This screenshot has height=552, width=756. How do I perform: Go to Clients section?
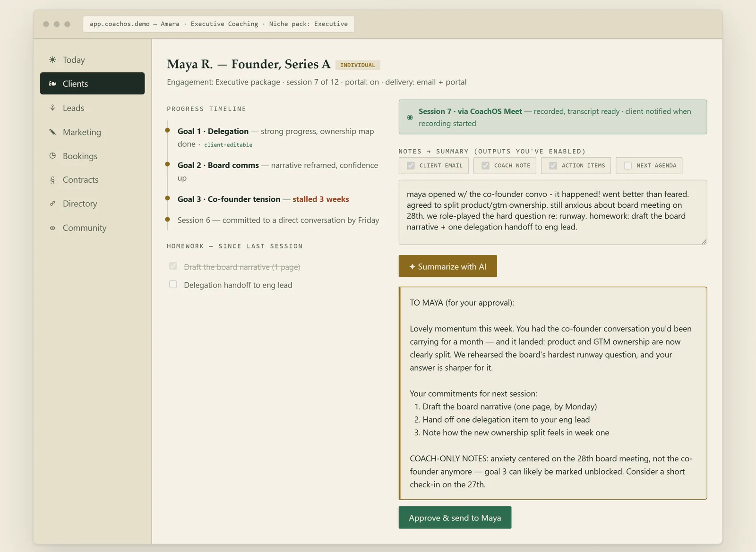[92, 84]
